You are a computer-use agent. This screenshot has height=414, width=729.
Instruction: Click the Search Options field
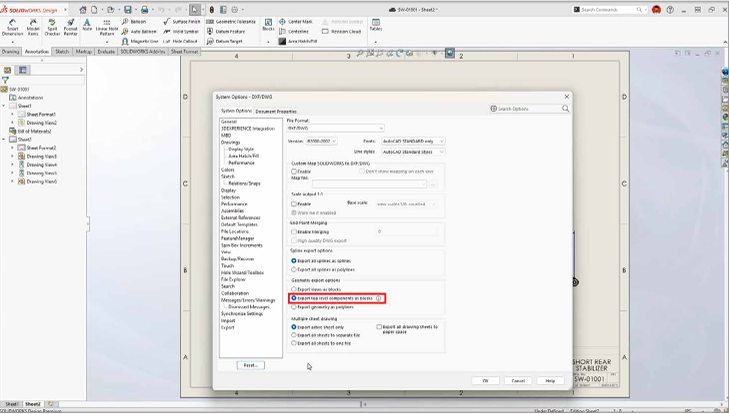click(x=530, y=109)
